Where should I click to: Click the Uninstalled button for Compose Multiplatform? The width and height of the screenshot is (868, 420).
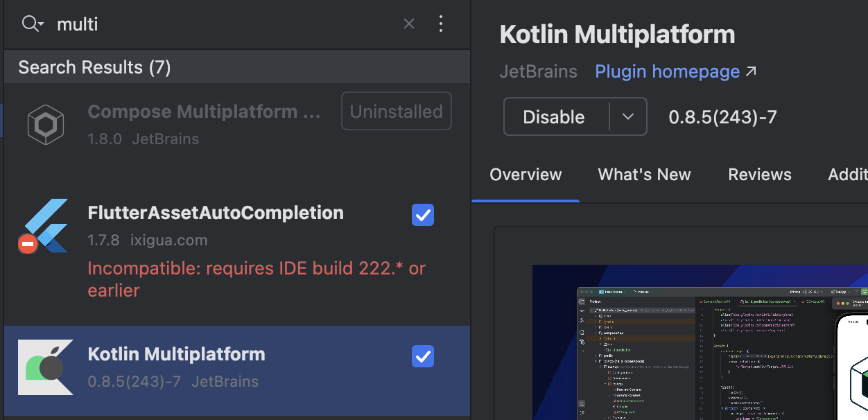pyautogui.click(x=397, y=111)
